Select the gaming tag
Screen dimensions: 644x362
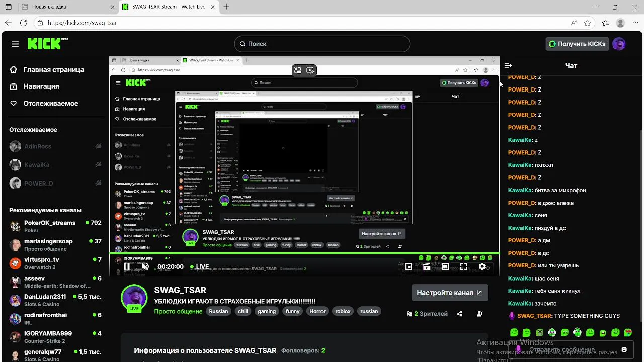click(267, 311)
